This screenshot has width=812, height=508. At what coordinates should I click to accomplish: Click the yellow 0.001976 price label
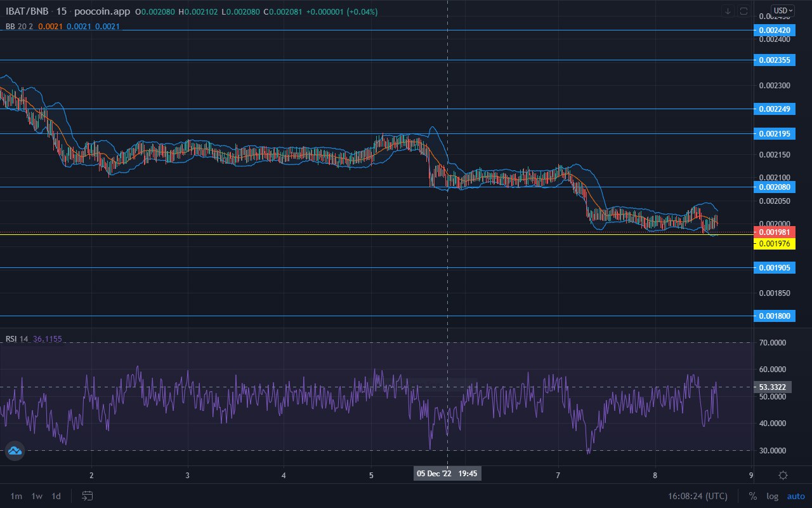click(x=774, y=243)
